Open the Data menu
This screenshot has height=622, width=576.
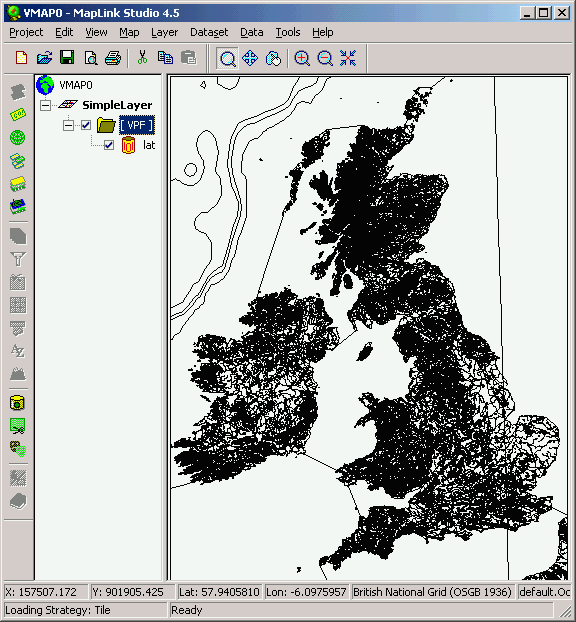[x=252, y=32]
